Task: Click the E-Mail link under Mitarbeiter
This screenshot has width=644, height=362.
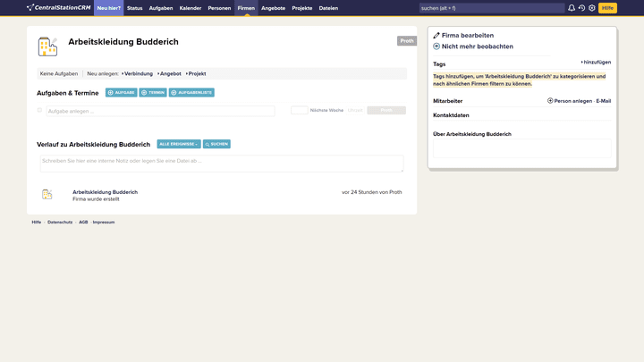Action: pyautogui.click(x=604, y=101)
